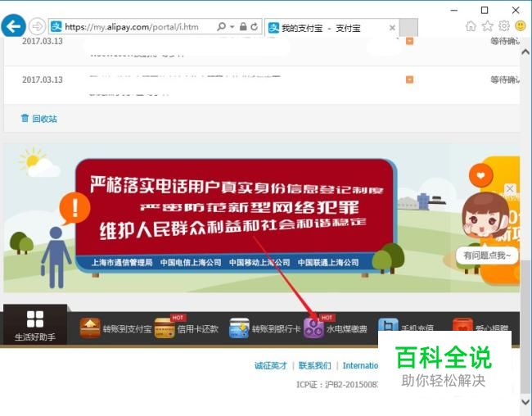This screenshot has height=416, width=532.
Task: Focus the URL field my.alipay.com
Action: point(132,27)
